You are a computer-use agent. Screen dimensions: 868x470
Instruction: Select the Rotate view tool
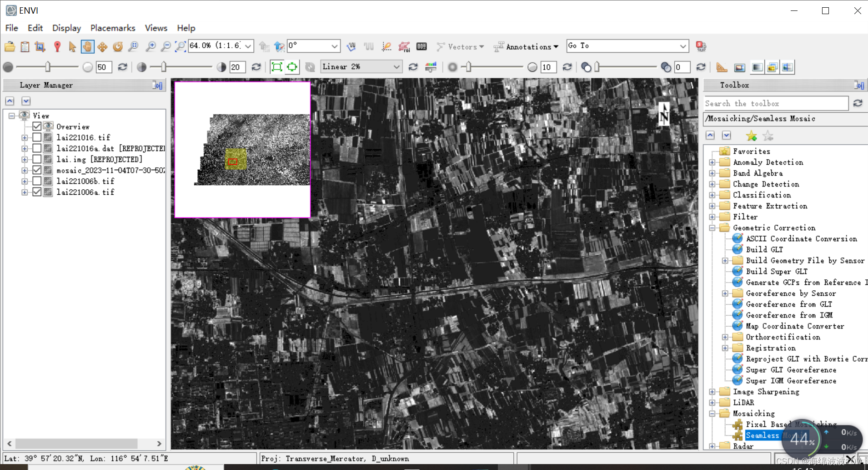[x=118, y=46]
